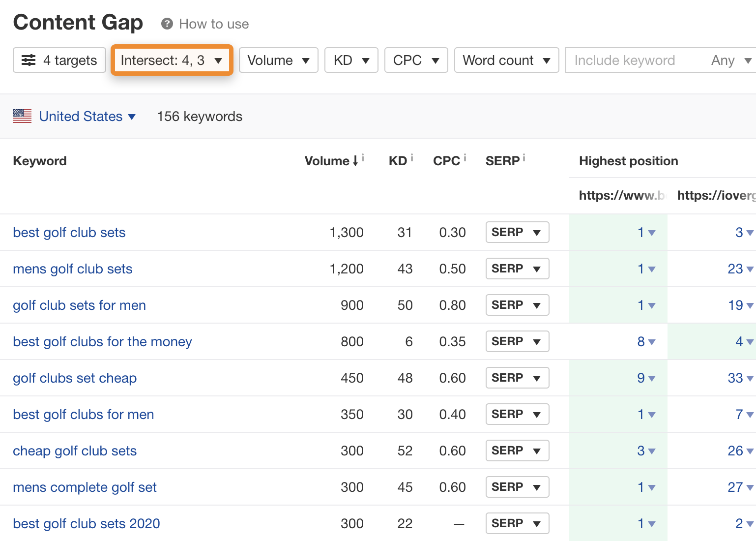
Task: Open the How to use link
Action: click(214, 24)
